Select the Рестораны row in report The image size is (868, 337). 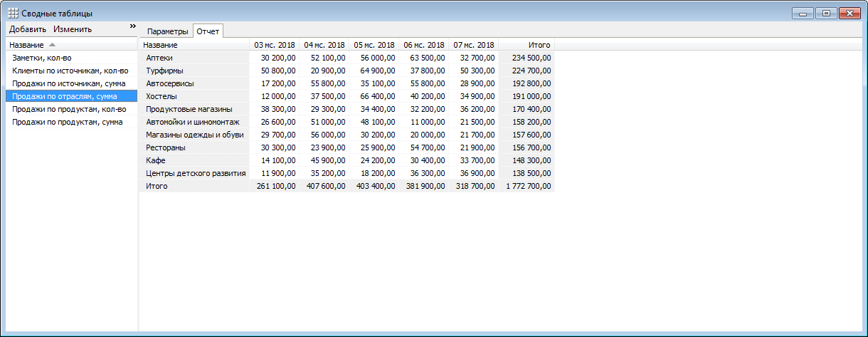point(166,147)
